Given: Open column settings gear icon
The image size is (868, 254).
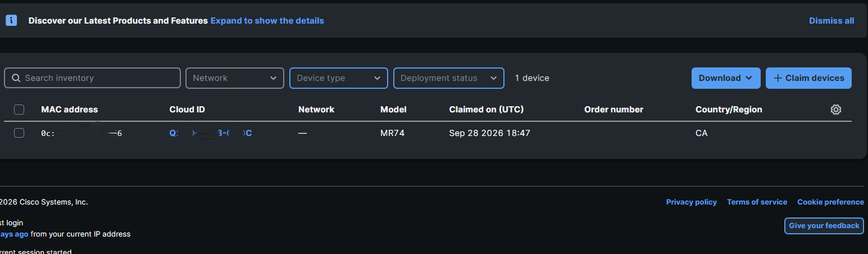Looking at the screenshot, I should tap(835, 110).
